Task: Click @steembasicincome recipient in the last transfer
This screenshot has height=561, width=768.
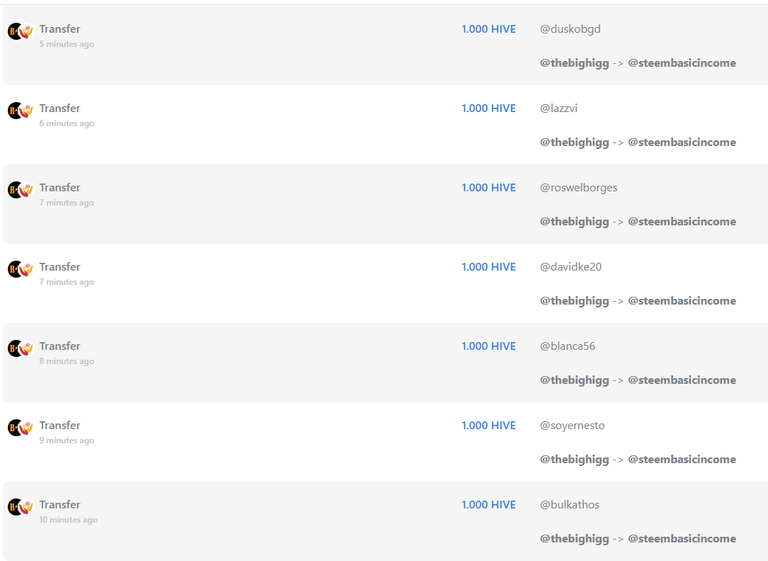Action: (682, 538)
